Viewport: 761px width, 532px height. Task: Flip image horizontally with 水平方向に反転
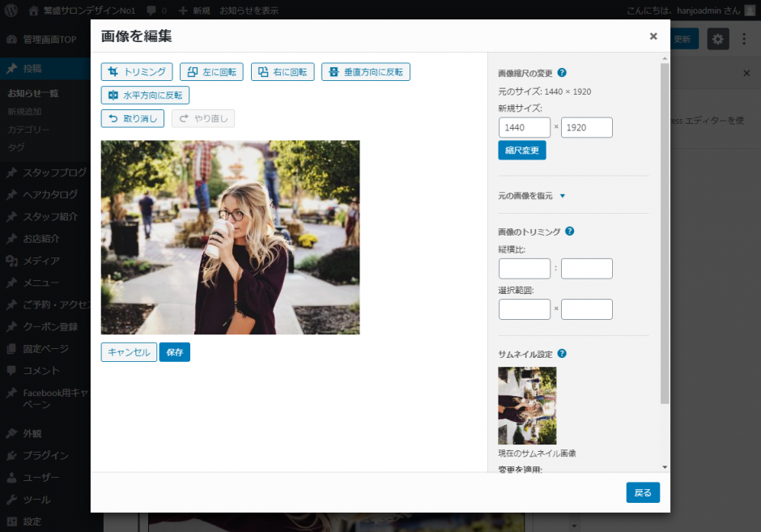click(145, 95)
